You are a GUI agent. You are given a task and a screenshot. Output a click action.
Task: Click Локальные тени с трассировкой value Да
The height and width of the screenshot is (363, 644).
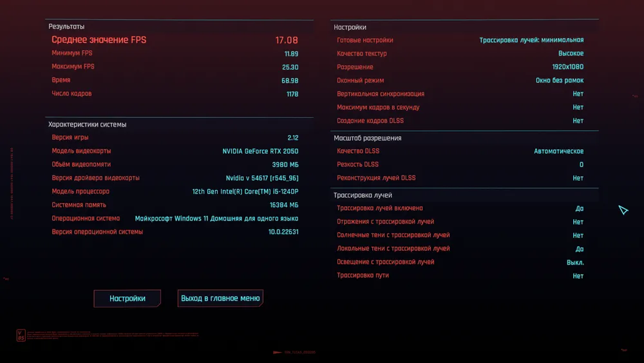coord(580,249)
